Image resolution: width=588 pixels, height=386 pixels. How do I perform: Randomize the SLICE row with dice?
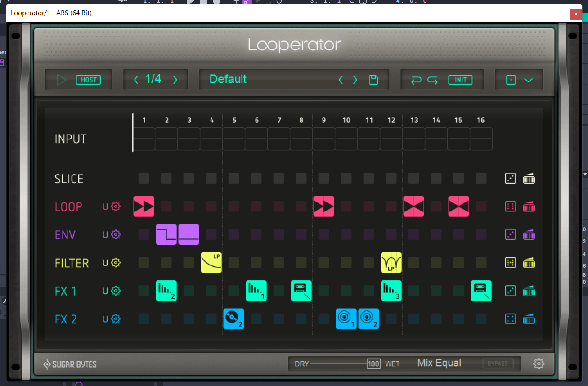point(510,179)
